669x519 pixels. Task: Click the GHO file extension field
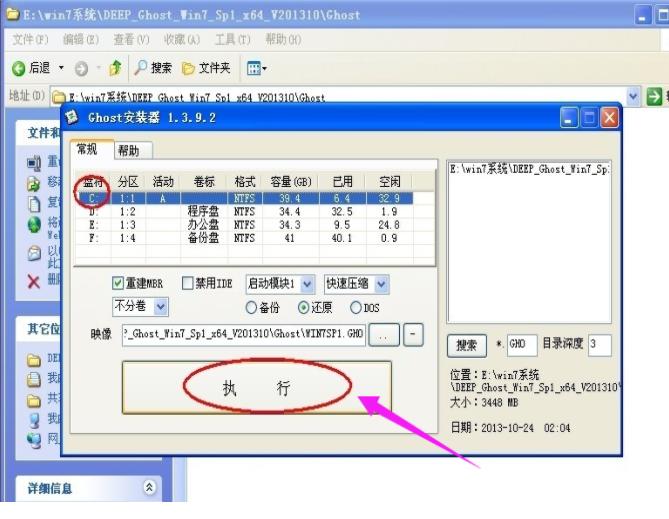522,345
